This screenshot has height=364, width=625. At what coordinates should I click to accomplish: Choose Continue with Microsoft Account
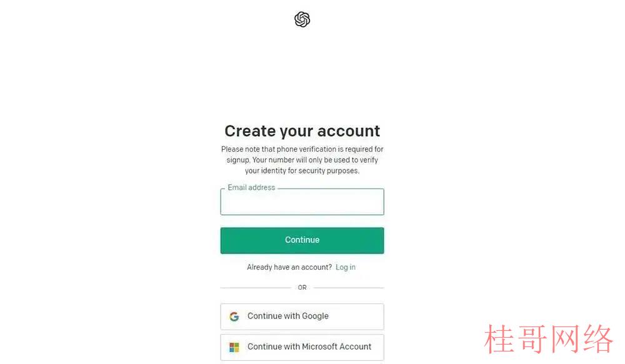(302, 347)
